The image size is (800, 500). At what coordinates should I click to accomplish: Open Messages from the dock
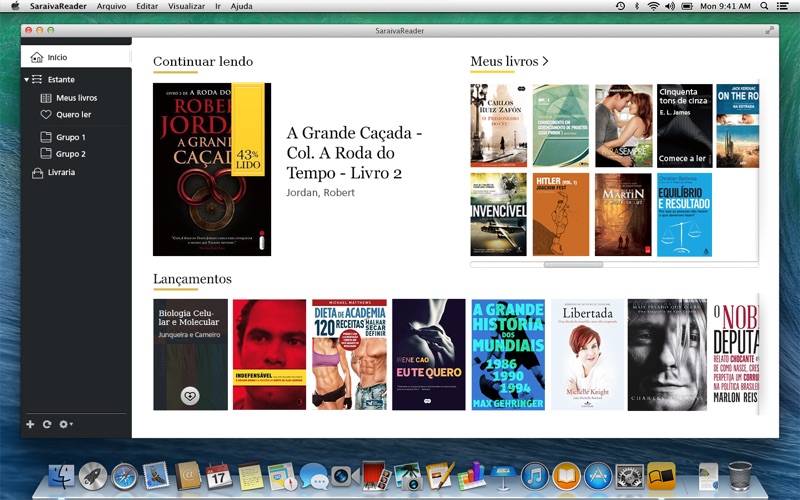[x=313, y=477]
